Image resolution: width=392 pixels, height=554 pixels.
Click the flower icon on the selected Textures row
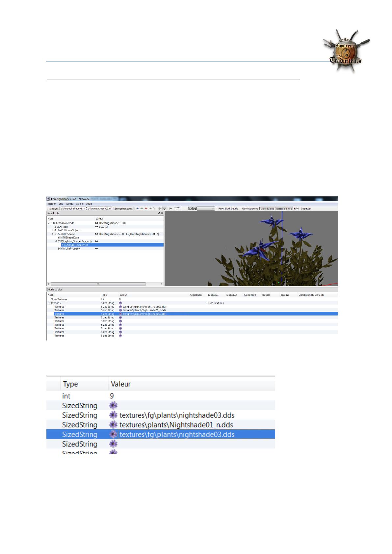coord(120,314)
